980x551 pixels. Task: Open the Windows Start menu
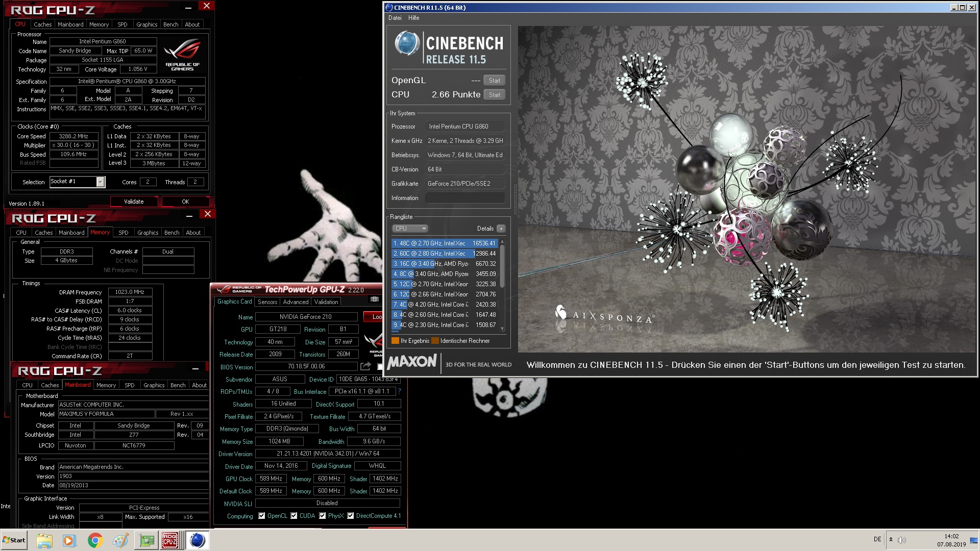tap(14, 540)
